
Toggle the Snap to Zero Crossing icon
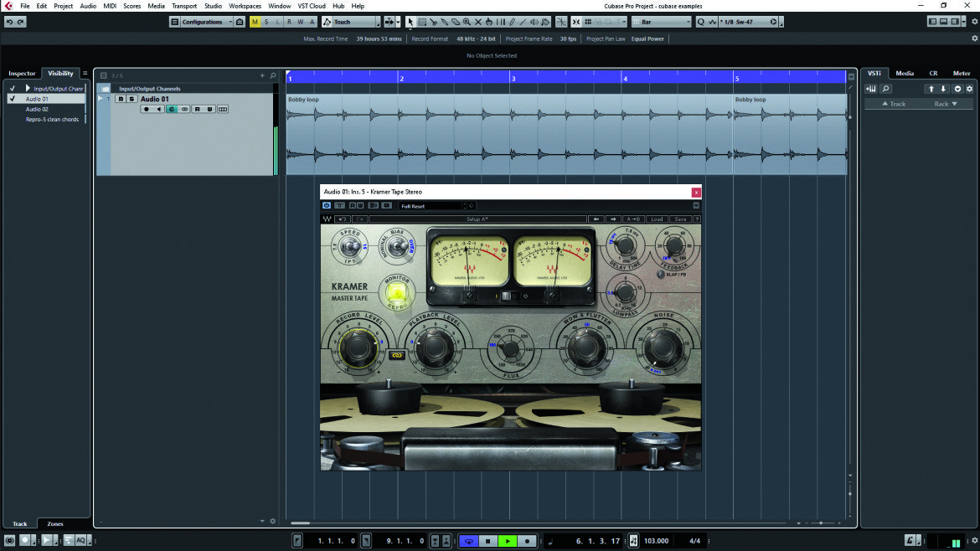561,22
